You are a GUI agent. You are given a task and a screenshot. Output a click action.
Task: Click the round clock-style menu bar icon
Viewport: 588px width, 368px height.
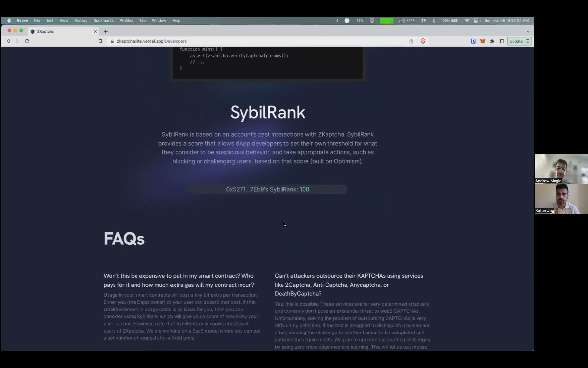(347, 20)
